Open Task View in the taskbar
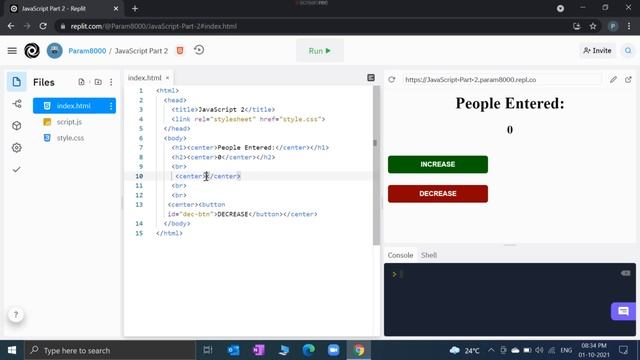 click(x=208, y=350)
